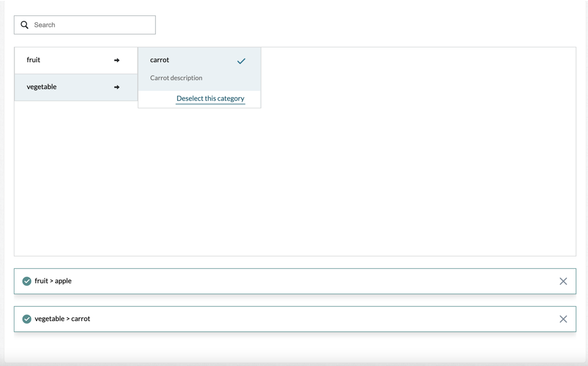The height and width of the screenshot is (366, 588).
Task: Click the carrot item label
Action: click(x=160, y=60)
